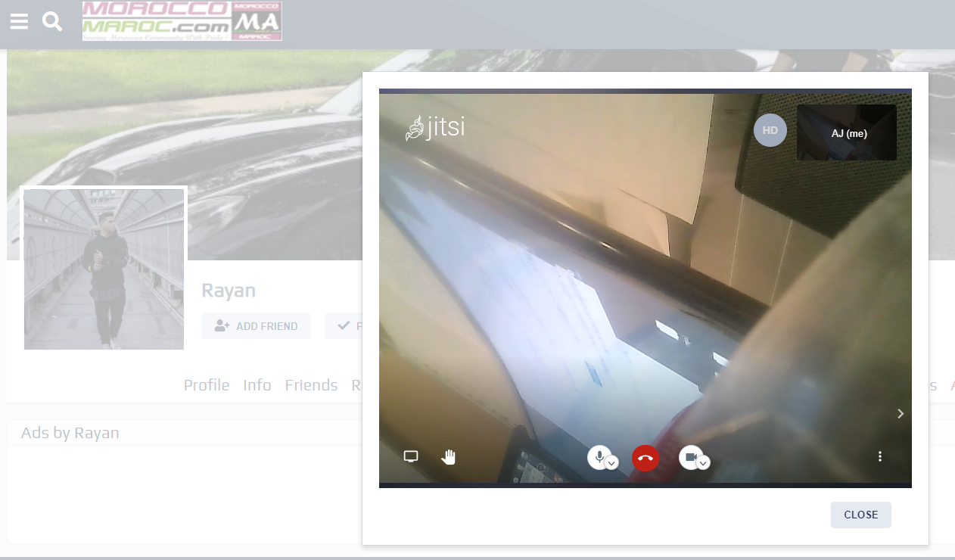Image resolution: width=955 pixels, height=560 pixels.
Task: Switch to the Info tab
Action: point(257,385)
